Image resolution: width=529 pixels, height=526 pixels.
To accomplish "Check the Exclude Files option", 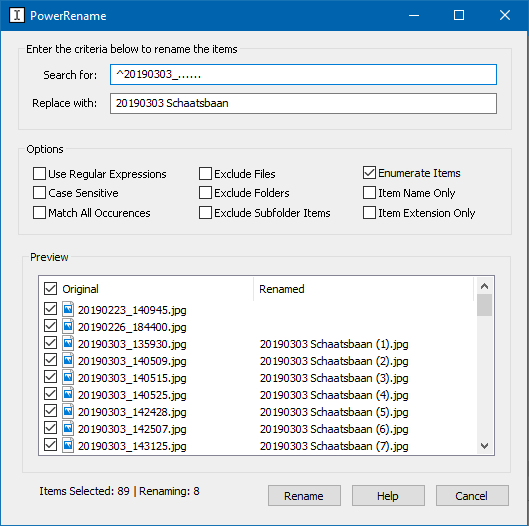I will (205, 174).
